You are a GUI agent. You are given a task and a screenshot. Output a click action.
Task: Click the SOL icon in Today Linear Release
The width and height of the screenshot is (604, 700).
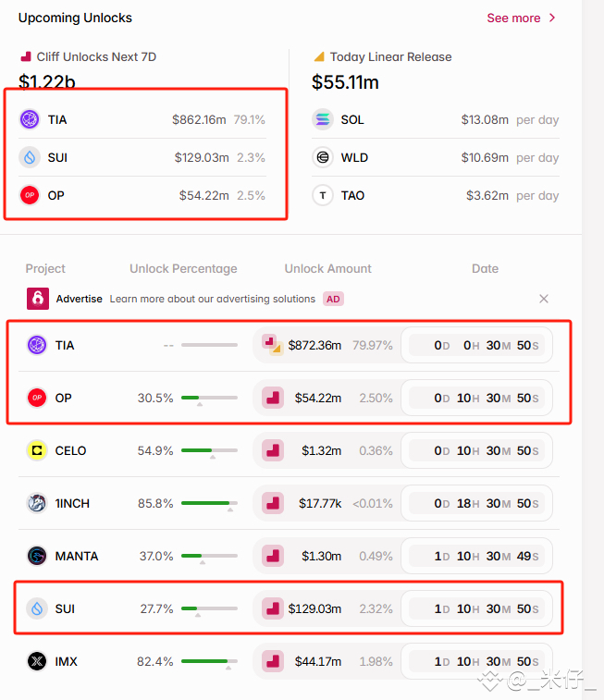tap(322, 119)
